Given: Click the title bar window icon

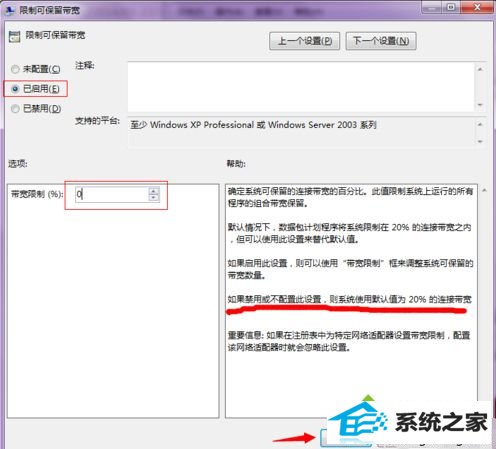Looking at the screenshot, I should (9, 11).
